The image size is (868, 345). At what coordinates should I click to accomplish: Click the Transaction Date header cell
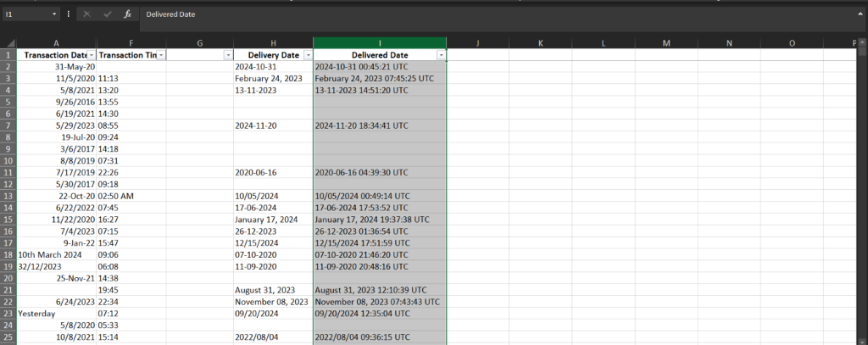[x=57, y=55]
